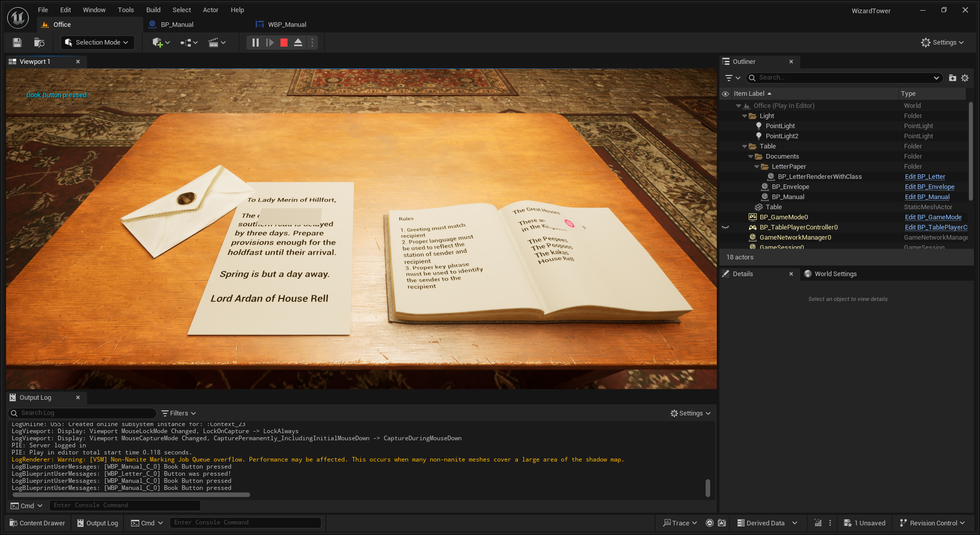Collapse the Light folder in Outliner
The height and width of the screenshot is (535, 980).
(745, 116)
